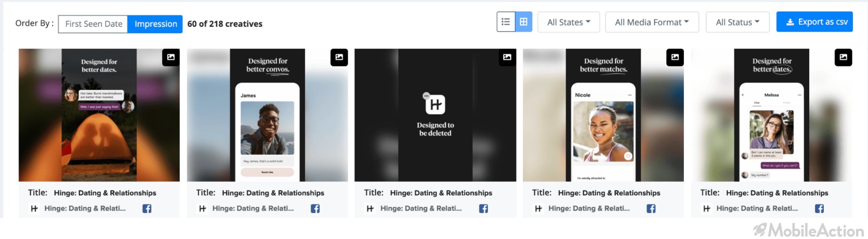Open Hinge title link of tent creative
The width and height of the screenshot is (868, 239).
pos(105,193)
